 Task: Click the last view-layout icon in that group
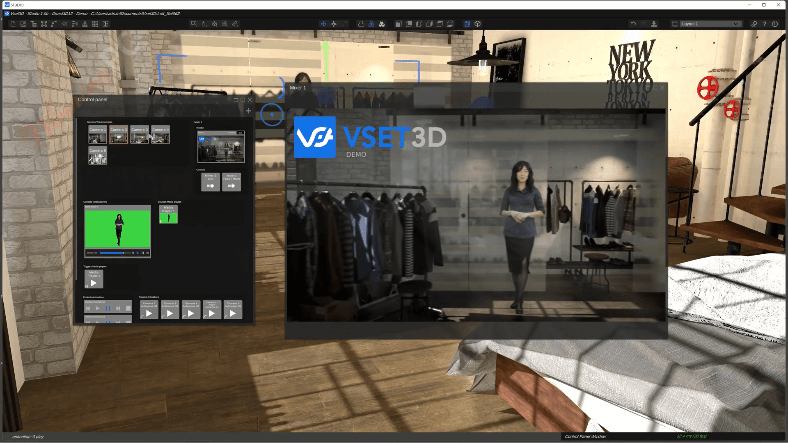tap(450, 24)
